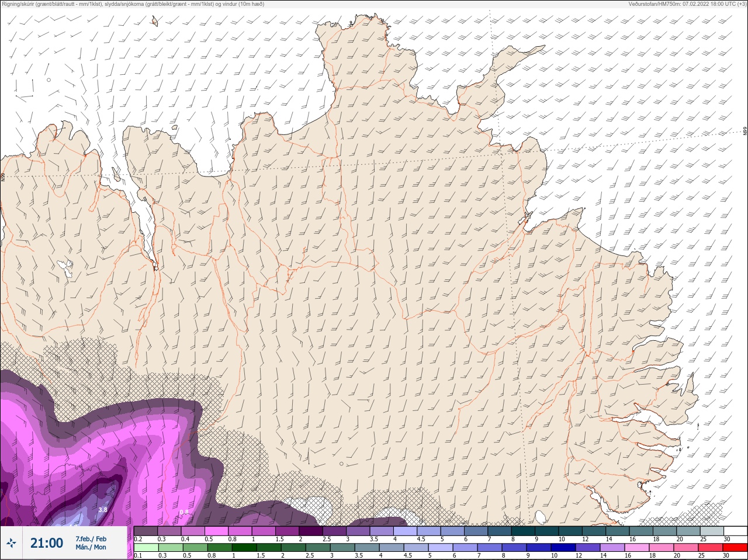Image resolution: width=748 pixels, height=560 pixels.
Task: Click the '0.2' label on the top legend row
Action: point(138,539)
